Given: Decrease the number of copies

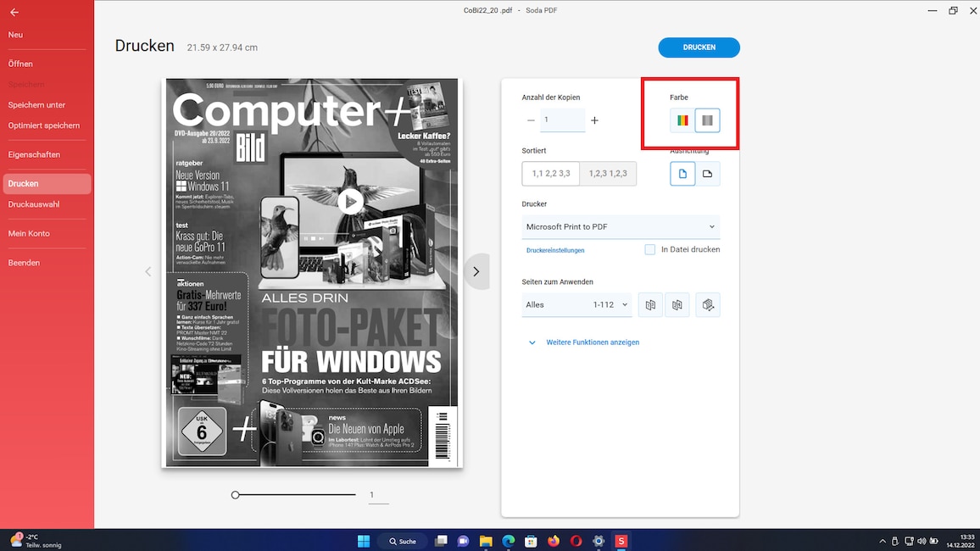Looking at the screenshot, I should click(x=531, y=120).
